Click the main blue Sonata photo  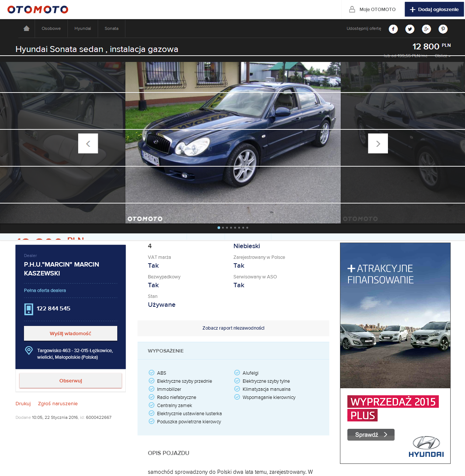pos(233,142)
